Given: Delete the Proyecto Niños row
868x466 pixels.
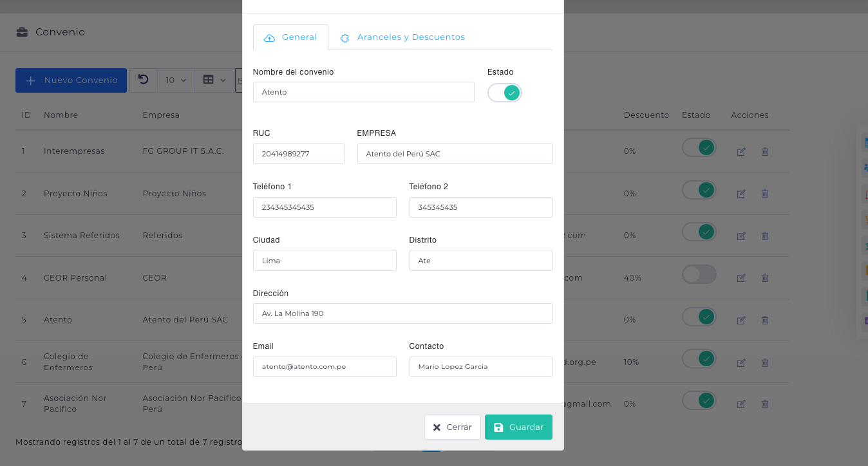Looking at the screenshot, I should 765,194.
